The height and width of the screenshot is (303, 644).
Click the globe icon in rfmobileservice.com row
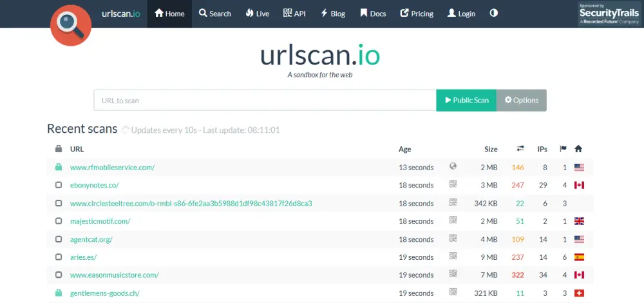(x=453, y=166)
